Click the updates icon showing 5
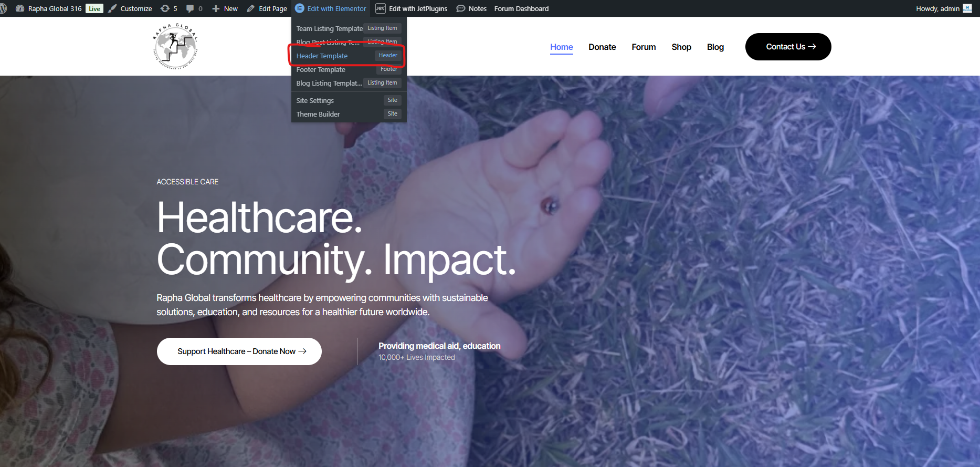Image resolution: width=980 pixels, height=467 pixels. click(x=168, y=8)
